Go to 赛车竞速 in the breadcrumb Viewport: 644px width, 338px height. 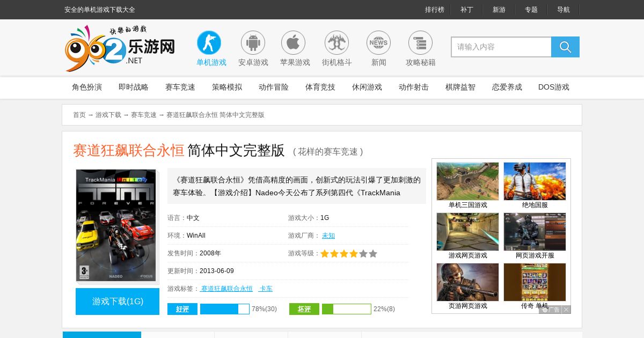point(144,115)
